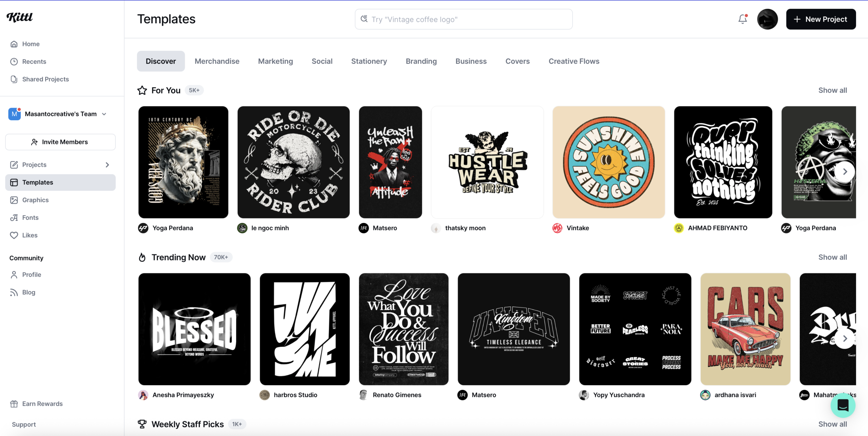The height and width of the screenshot is (436, 868).
Task: Open the Earn Rewards gift item
Action: [42, 403]
